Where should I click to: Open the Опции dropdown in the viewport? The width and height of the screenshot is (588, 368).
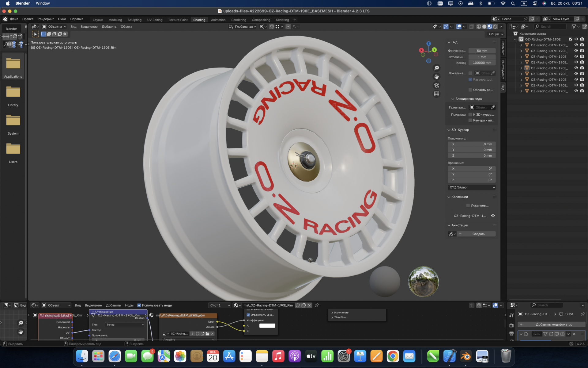pyautogui.click(x=496, y=34)
